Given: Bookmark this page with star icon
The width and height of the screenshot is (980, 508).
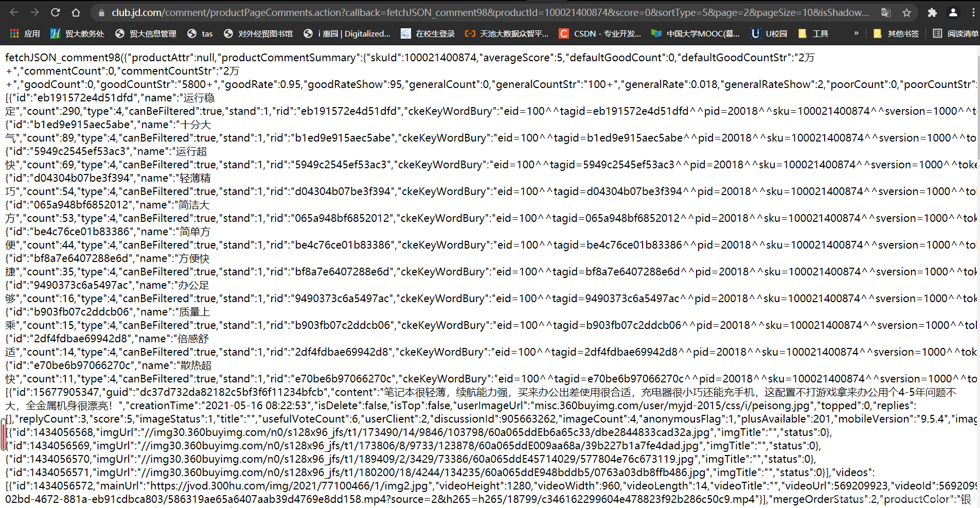Looking at the screenshot, I should (x=906, y=12).
